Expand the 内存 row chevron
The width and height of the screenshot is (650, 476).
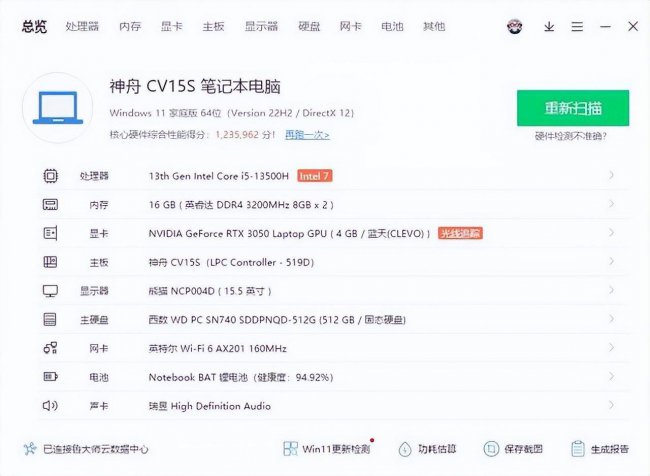coord(611,204)
